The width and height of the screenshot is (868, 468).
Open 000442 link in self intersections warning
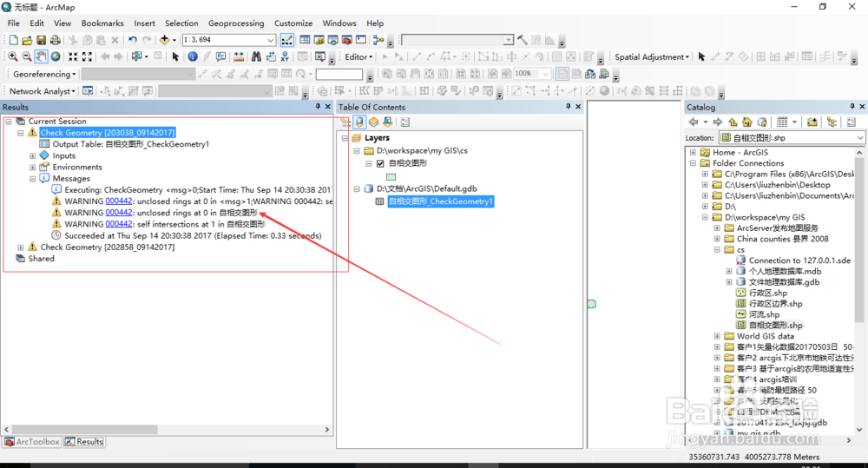pyautogui.click(x=119, y=224)
